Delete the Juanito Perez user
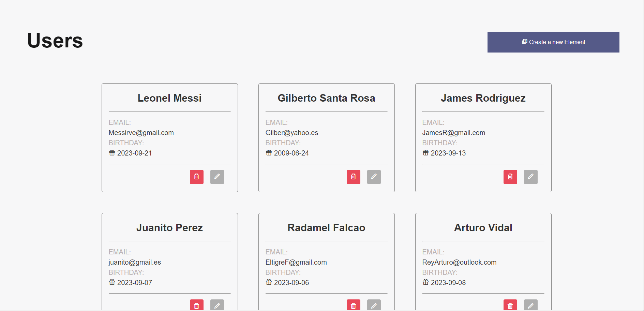644x311 pixels. 196,305
